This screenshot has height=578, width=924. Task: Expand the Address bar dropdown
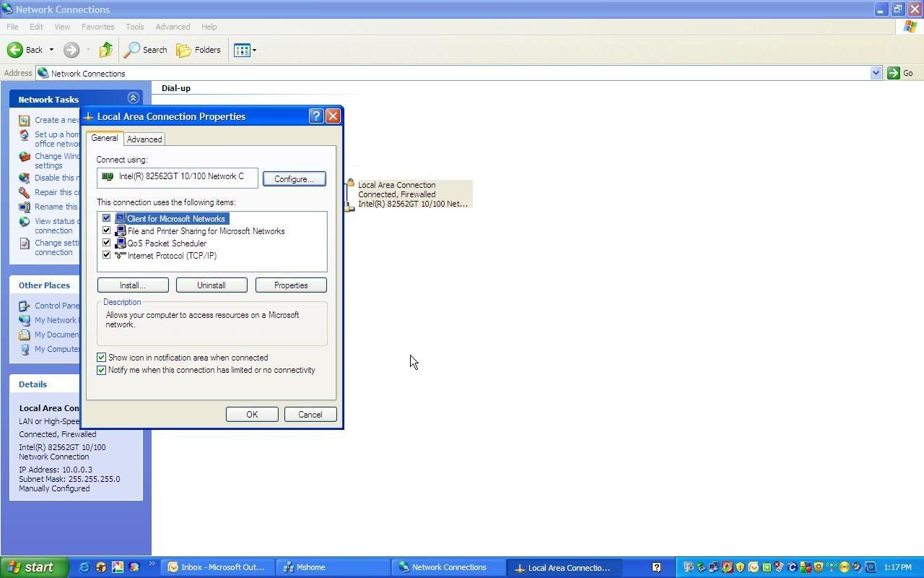pos(876,73)
